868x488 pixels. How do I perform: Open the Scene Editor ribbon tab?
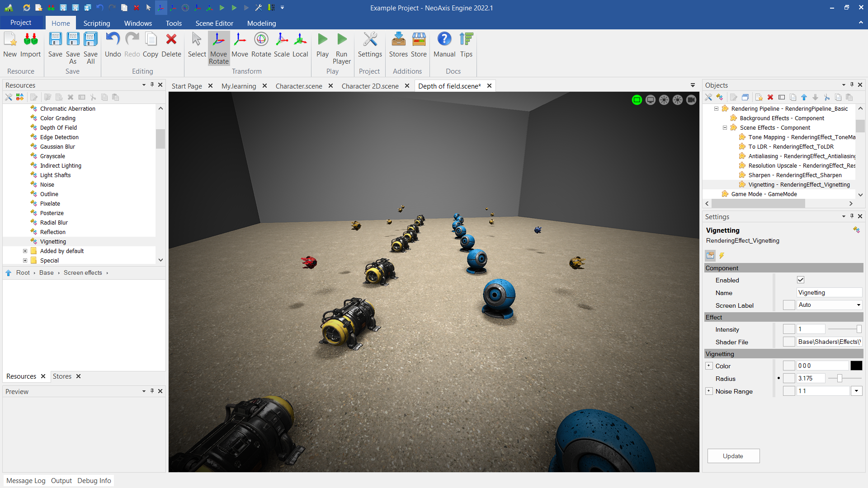[x=214, y=23]
